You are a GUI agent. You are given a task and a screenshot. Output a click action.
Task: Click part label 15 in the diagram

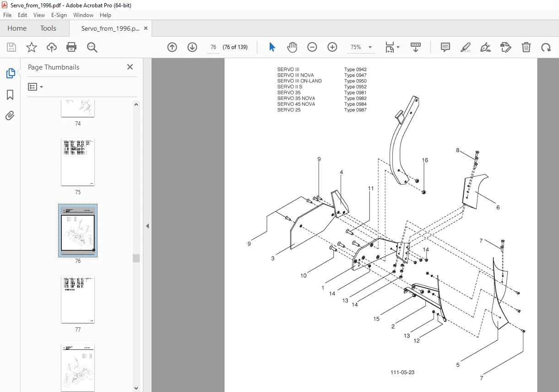(376, 319)
